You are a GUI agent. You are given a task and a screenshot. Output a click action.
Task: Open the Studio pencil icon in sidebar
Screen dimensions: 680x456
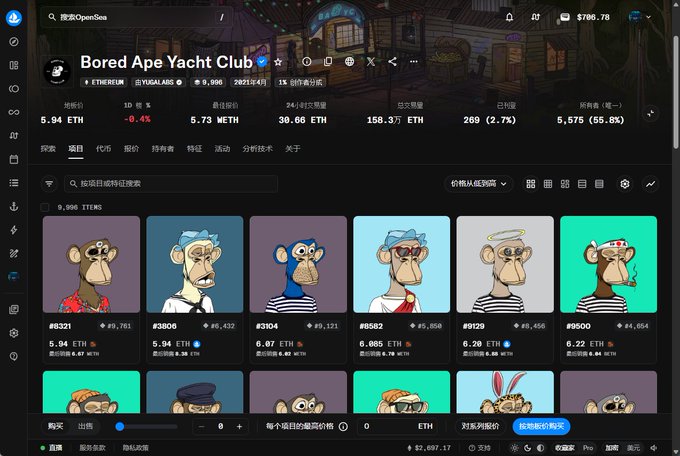14,253
